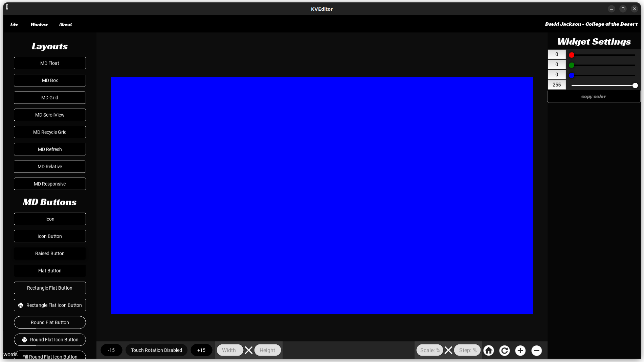Click the rotation refresh icon

[505, 350]
